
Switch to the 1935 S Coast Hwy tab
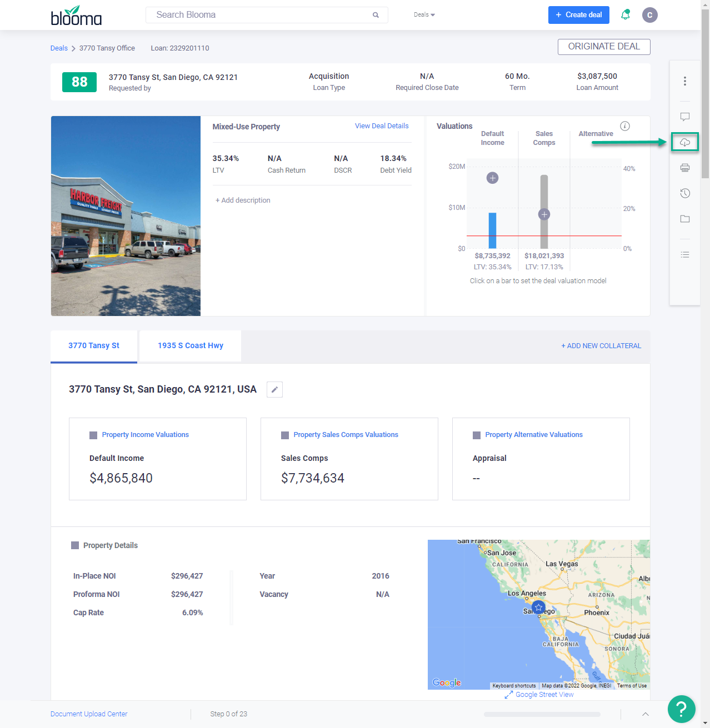tap(190, 346)
